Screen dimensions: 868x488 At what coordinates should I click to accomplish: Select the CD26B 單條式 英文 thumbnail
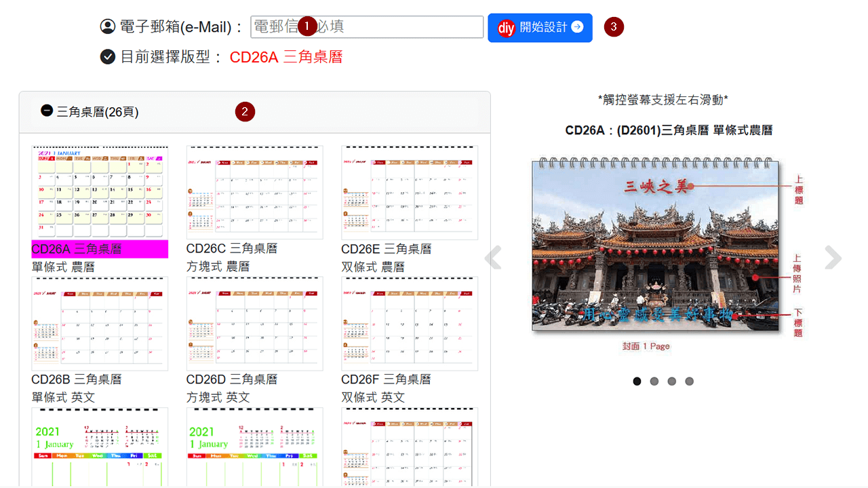(x=99, y=323)
